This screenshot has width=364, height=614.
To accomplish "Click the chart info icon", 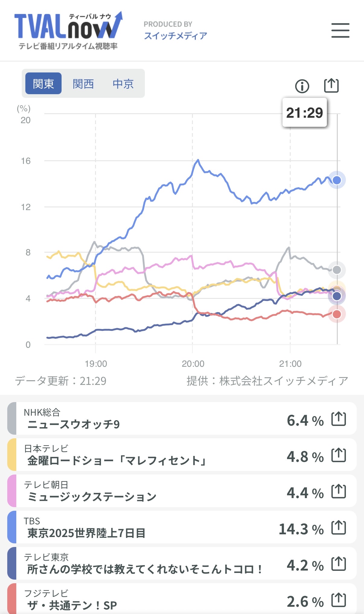I will [302, 86].
